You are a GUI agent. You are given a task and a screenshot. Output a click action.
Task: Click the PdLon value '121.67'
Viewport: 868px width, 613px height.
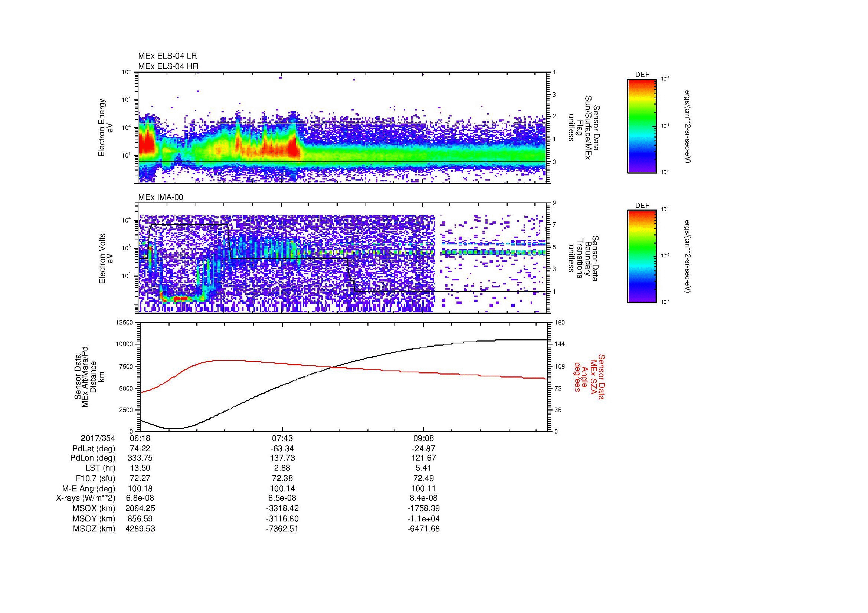click(x=423, y=458)
